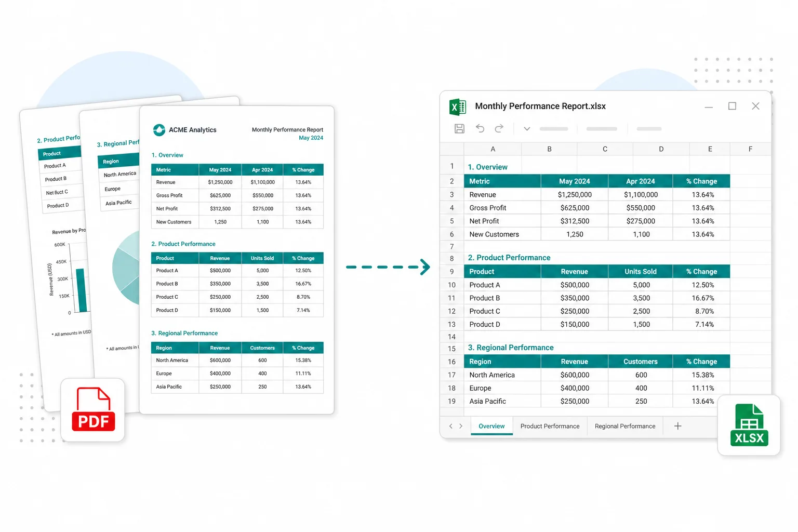
Task: Click 'Product A' cell in spreadsheet
Action: (502, 285)
